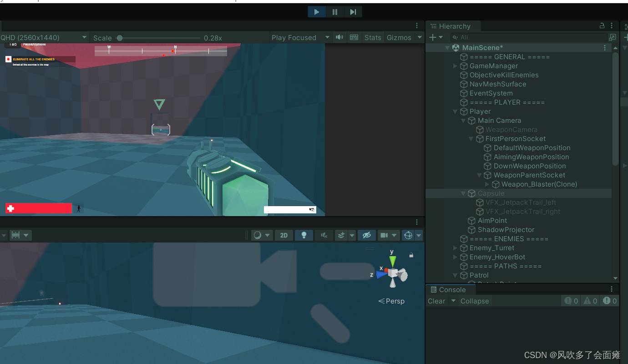Screen dimensions: 628x364
Task: Toggle scene lighting with the lightbulb icon
Action: click(304, 235)
